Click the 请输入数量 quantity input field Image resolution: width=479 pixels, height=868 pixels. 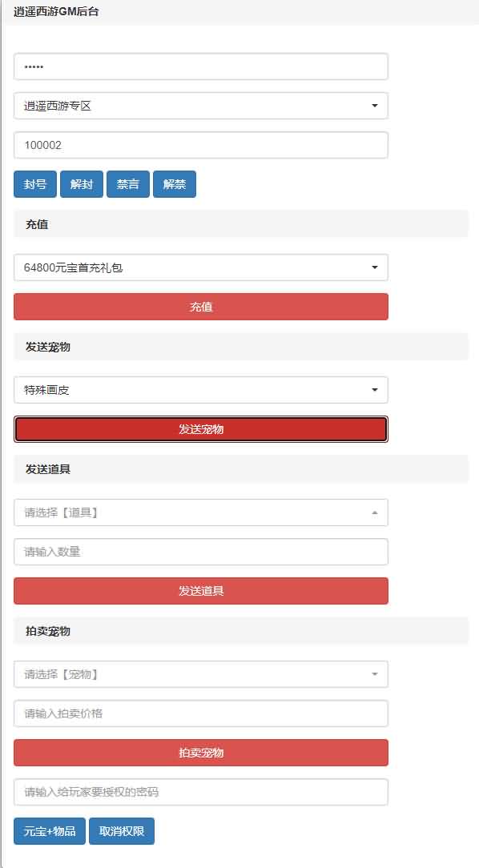coord(200,552)
